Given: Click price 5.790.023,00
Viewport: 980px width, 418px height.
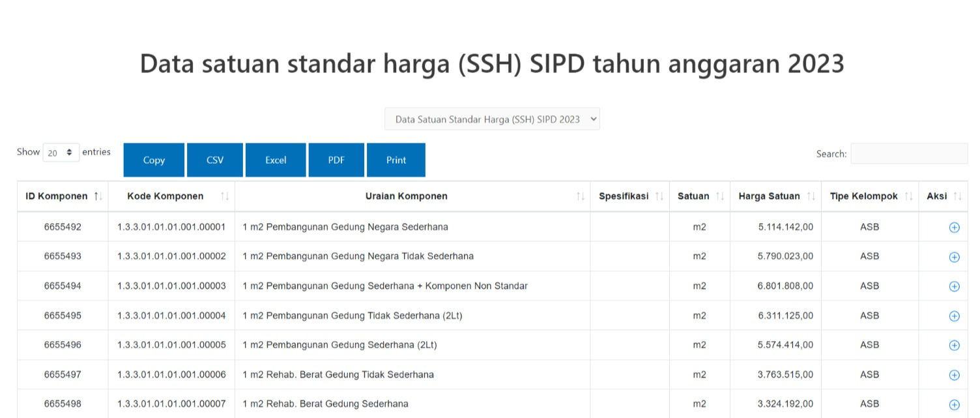Looking at the screenshot, I should click(x=785, y=256).
